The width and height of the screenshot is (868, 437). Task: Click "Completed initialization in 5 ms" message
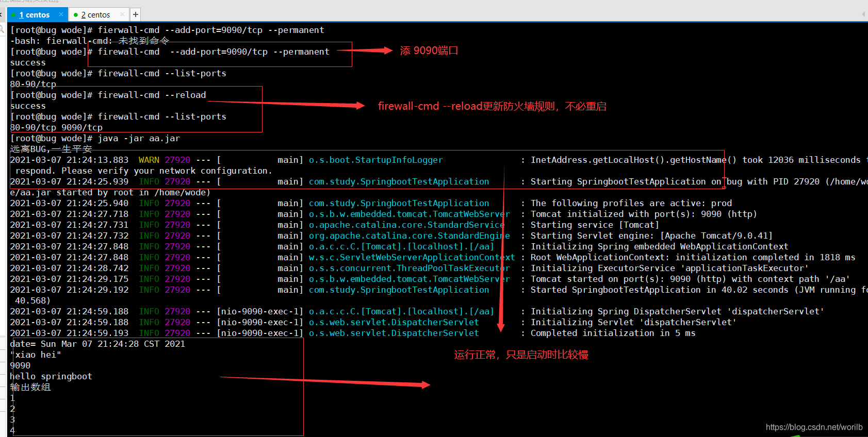[613, 333]
